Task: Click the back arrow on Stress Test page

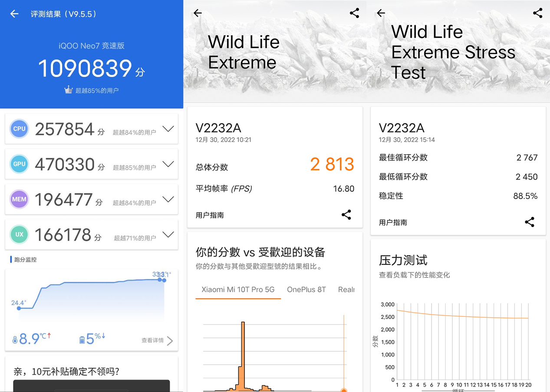Action: click(381, 13)
